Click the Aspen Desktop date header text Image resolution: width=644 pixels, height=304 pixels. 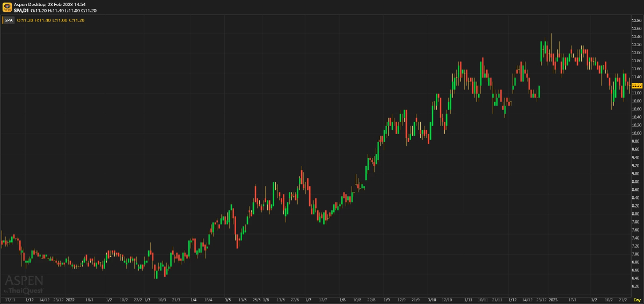coord(50,4)
